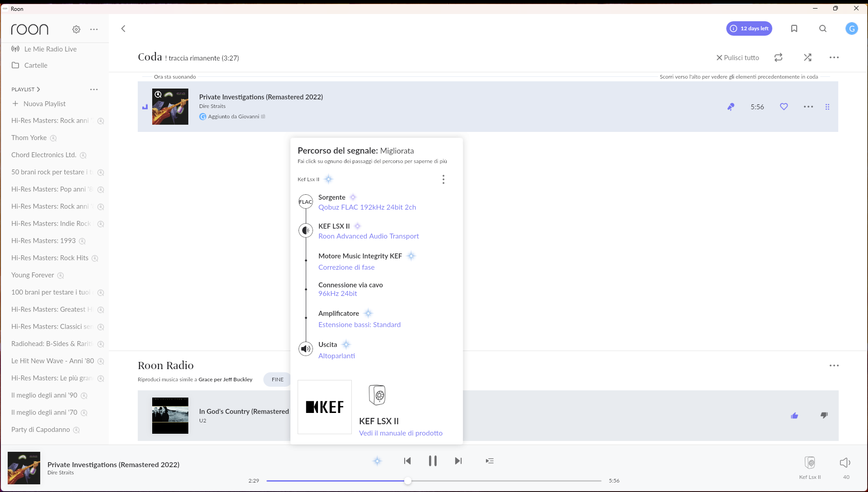Open Party di Capodanno playlist
Viewport: 868px width, 492px height.
tap(41, 430)
